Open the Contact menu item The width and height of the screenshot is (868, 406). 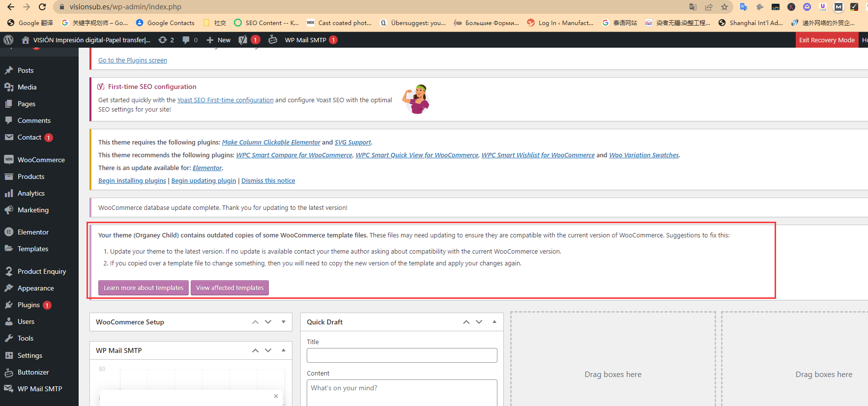(x=29, y=137)
